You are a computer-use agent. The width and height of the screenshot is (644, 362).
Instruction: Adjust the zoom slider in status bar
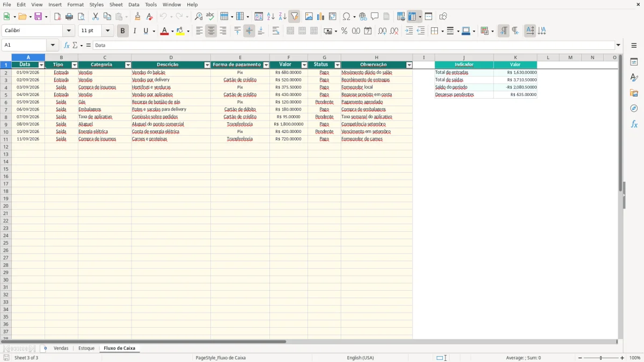(x=601, y=358)
